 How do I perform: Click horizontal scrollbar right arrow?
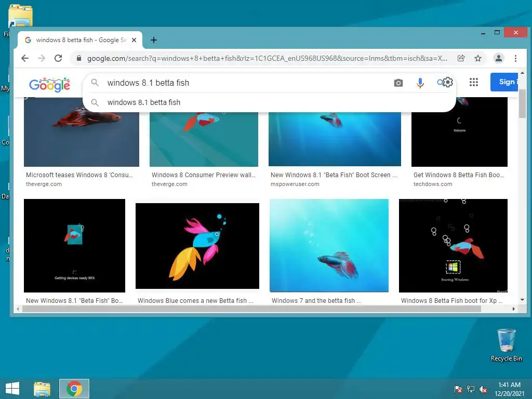pos(514,309)
